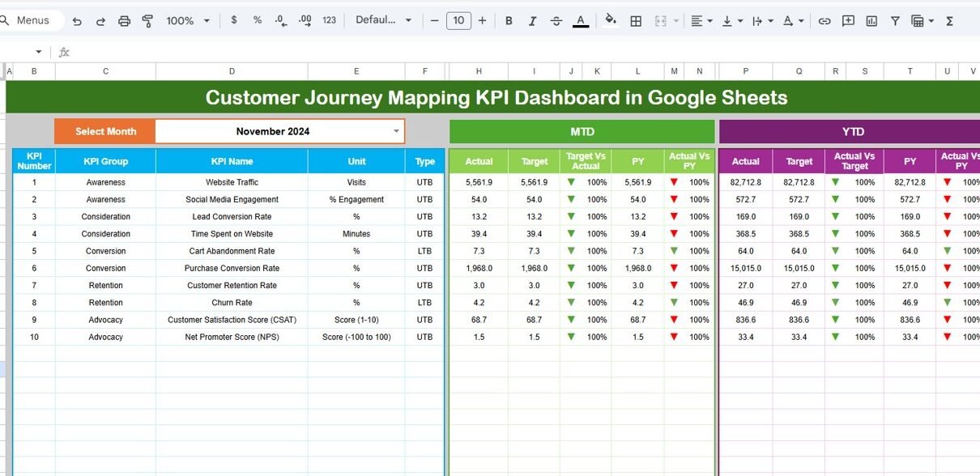Open the text color picker

581,21
